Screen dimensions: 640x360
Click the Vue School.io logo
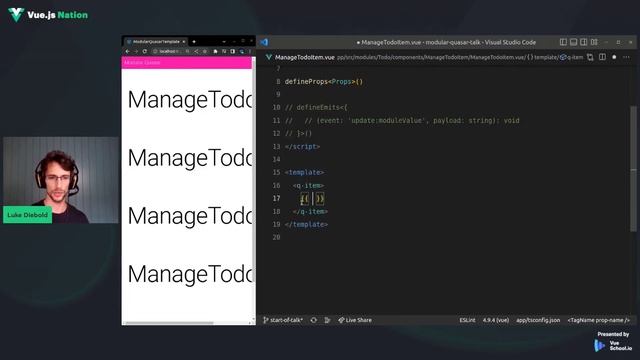coord(613,346)
